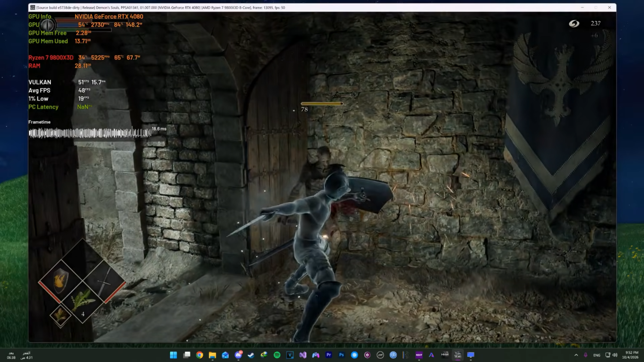Expand the system tray hidden icons chevron
The height and width of the screenshot is (362, 644).
coord(576,355)
